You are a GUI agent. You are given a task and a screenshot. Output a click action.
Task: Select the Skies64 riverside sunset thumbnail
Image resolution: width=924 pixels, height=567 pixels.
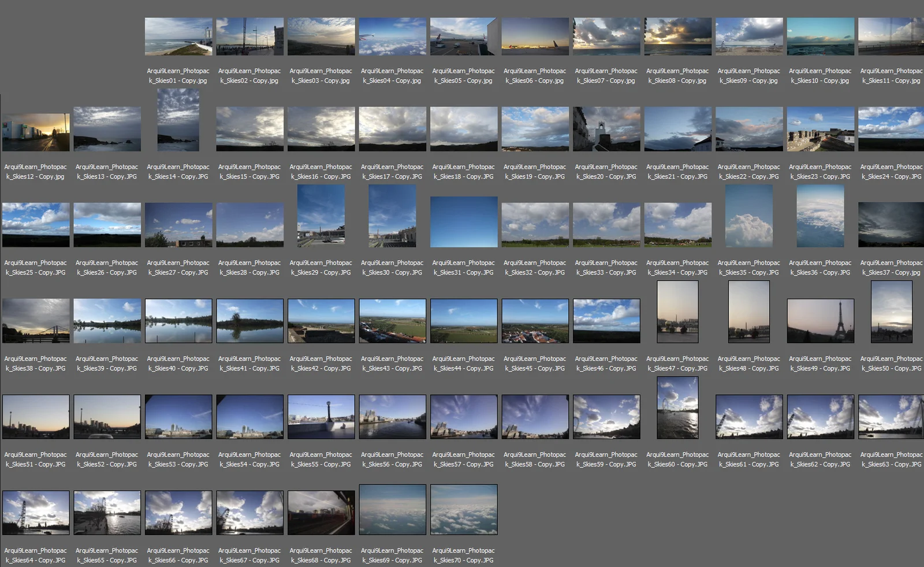(x=35, y=512)
